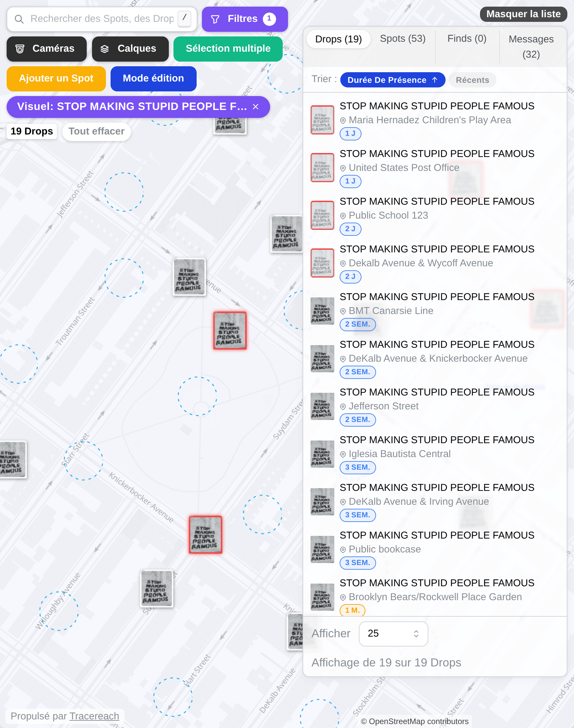This screenshot has height=728, width=574.
Task: Click thumbnail for Maria Hernadez Children's Play Area
Action: coord(322,120)
